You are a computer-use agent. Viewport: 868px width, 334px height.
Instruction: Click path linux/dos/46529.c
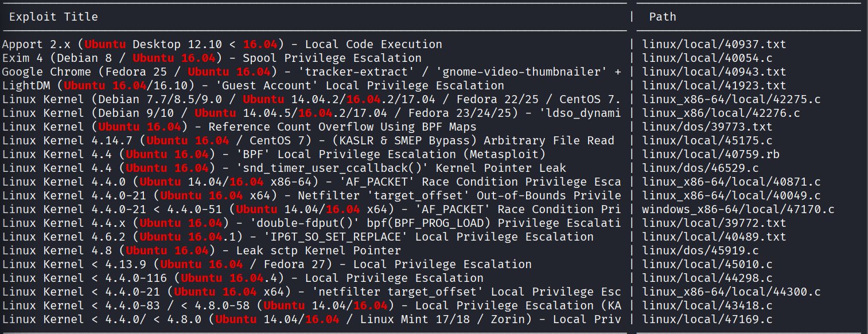click(x=700, y=168)
